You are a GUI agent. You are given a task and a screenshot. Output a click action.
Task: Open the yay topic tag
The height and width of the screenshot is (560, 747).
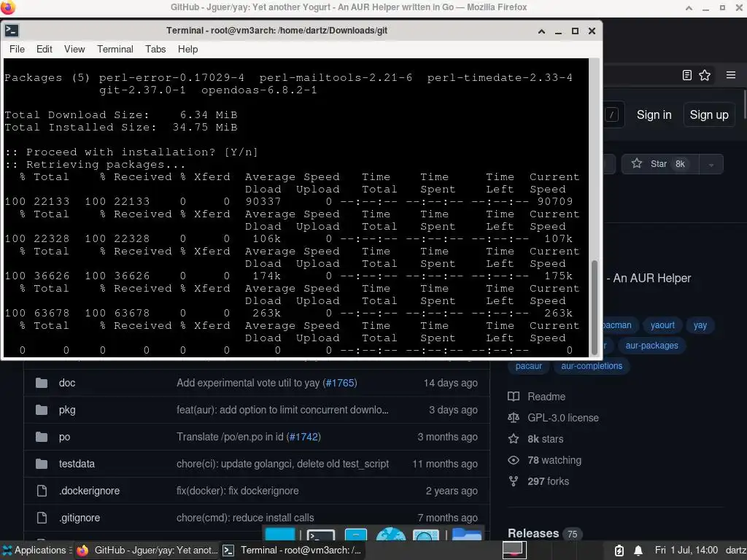click(x=700, y=325)
